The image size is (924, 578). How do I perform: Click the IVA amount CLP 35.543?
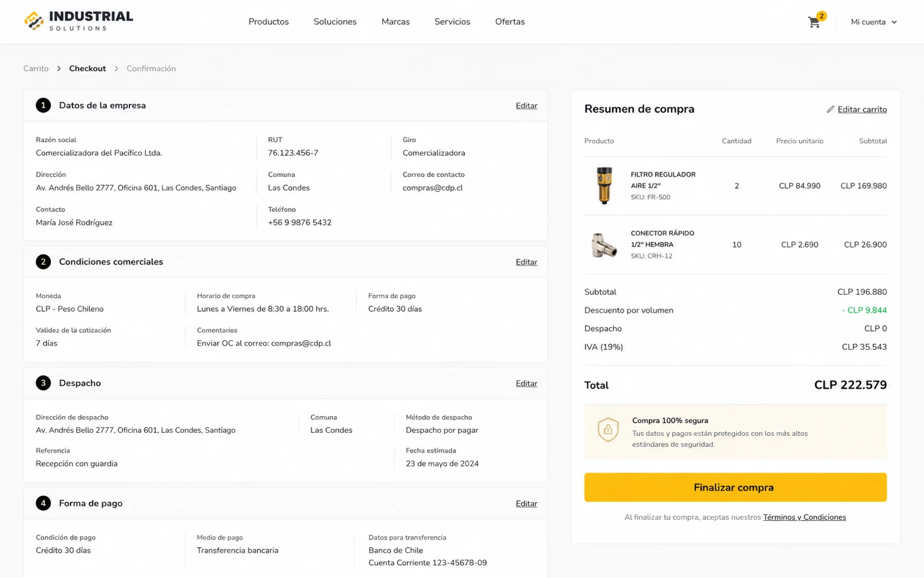864,347
